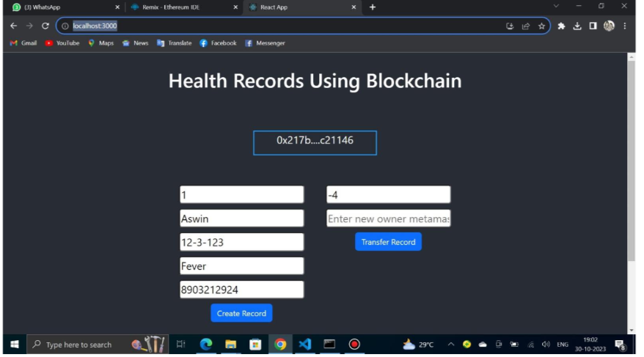This screenshot has width=644, height=357.
Task: Open the browser extensions puzzle icon
Action: point(562,26)
